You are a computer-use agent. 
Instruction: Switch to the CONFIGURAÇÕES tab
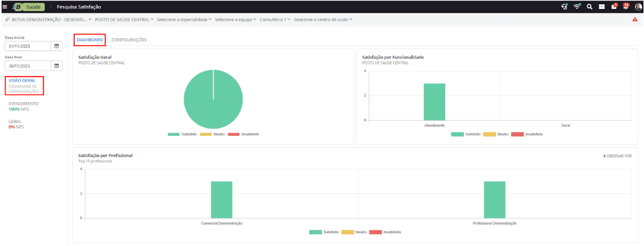click(129, 40)
